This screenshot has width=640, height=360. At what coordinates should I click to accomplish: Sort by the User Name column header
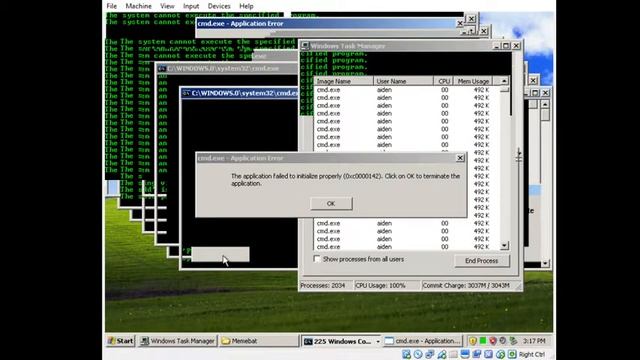403,81
